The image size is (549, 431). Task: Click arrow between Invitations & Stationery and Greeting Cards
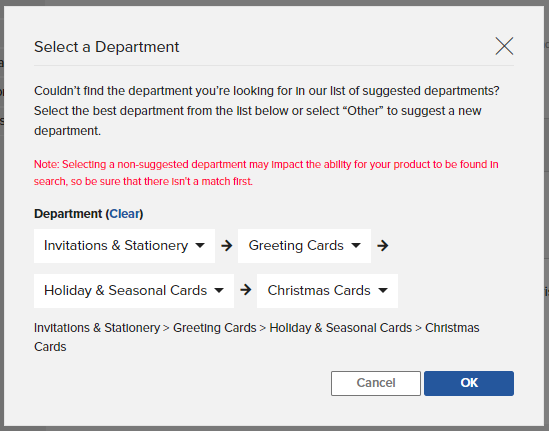click(227, 245)
